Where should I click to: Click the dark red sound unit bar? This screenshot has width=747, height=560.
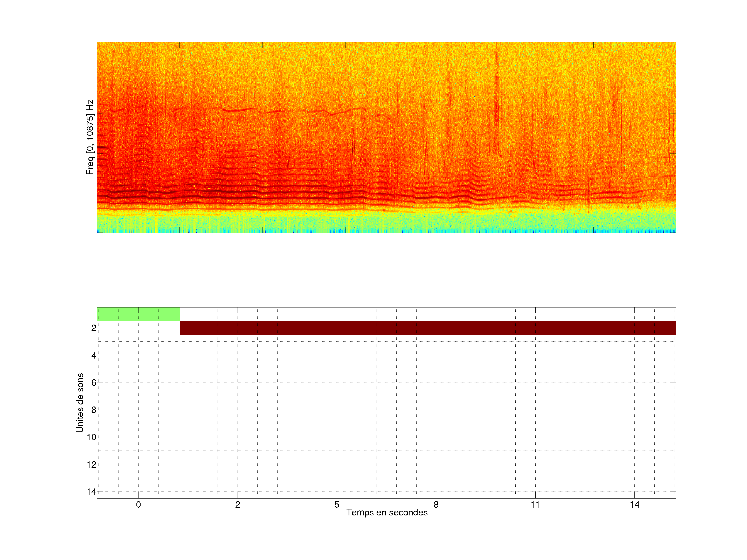(427, 328)
